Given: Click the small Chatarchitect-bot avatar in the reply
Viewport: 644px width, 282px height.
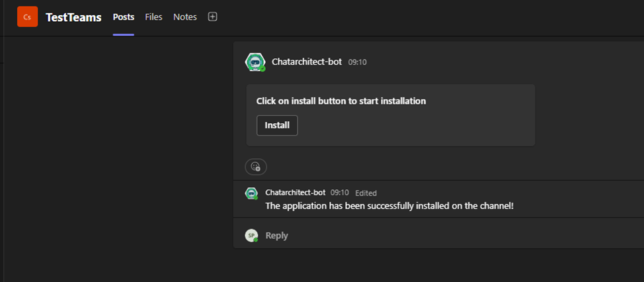Looking at the screenshot, I should pos(251,193).
